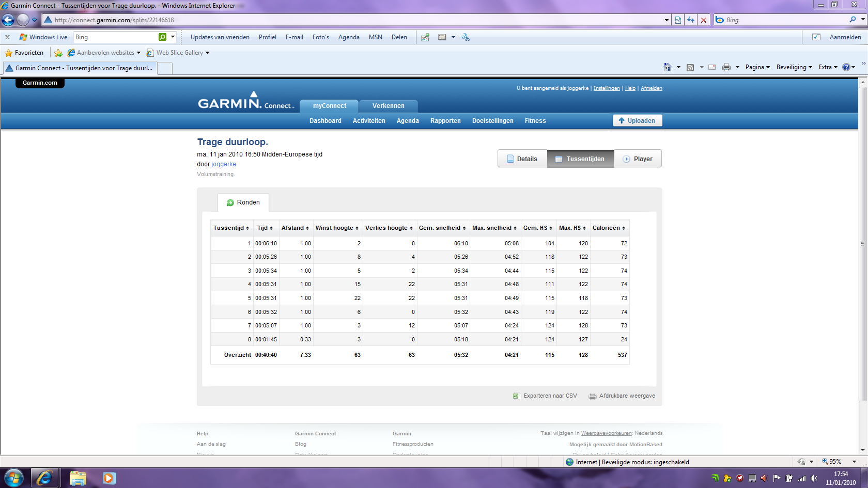Open the joggerke profile link
Image resolution: width=868 pixels, height=488 pixels.
coord(224,164)
